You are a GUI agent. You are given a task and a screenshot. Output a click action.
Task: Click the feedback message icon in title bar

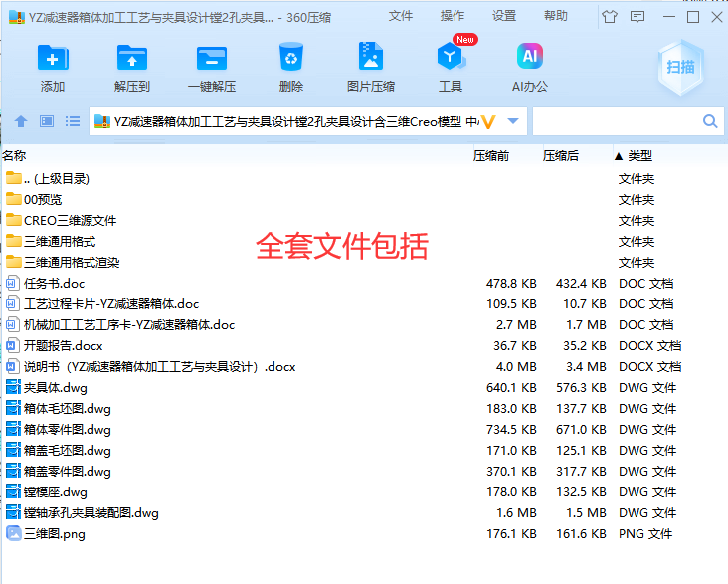[637, 17]
